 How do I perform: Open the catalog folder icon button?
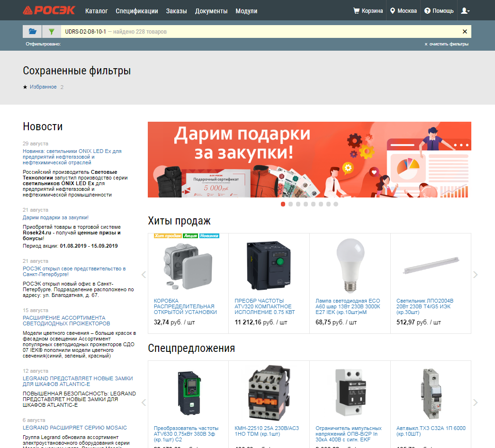[x=32, y=32]
